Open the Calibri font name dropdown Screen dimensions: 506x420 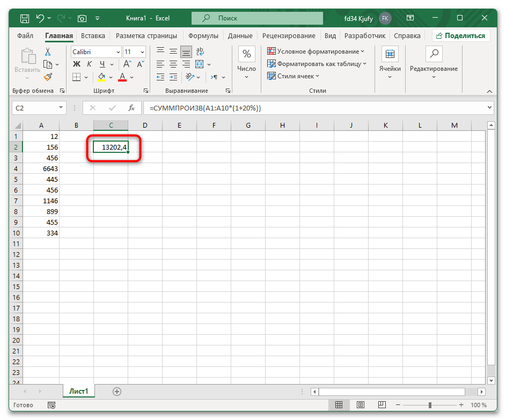(x=118, y=52)
